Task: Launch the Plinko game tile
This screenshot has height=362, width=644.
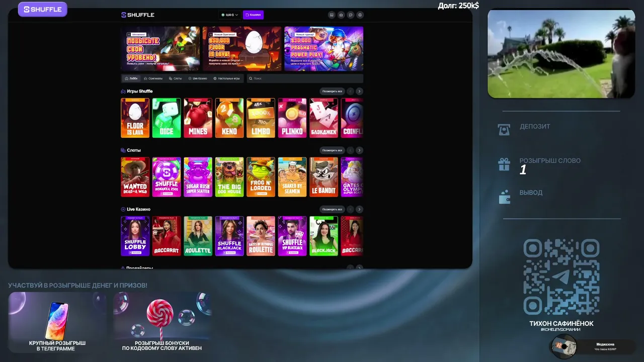Action: tap(292, 118)
